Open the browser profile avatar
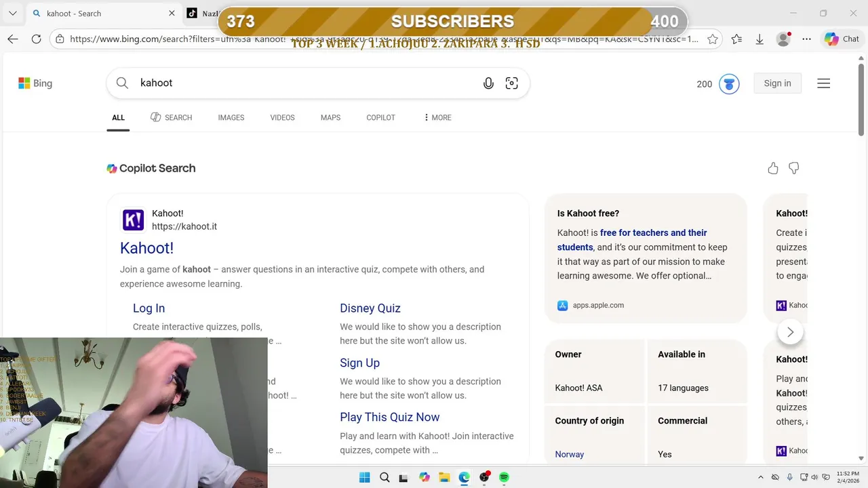 click(x=783, y=39)
